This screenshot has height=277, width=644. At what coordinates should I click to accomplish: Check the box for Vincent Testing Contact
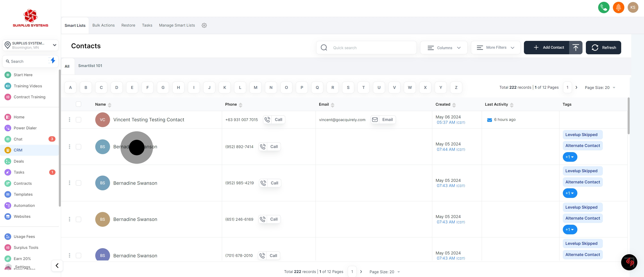pyautogui.click(x=78, y=120)
